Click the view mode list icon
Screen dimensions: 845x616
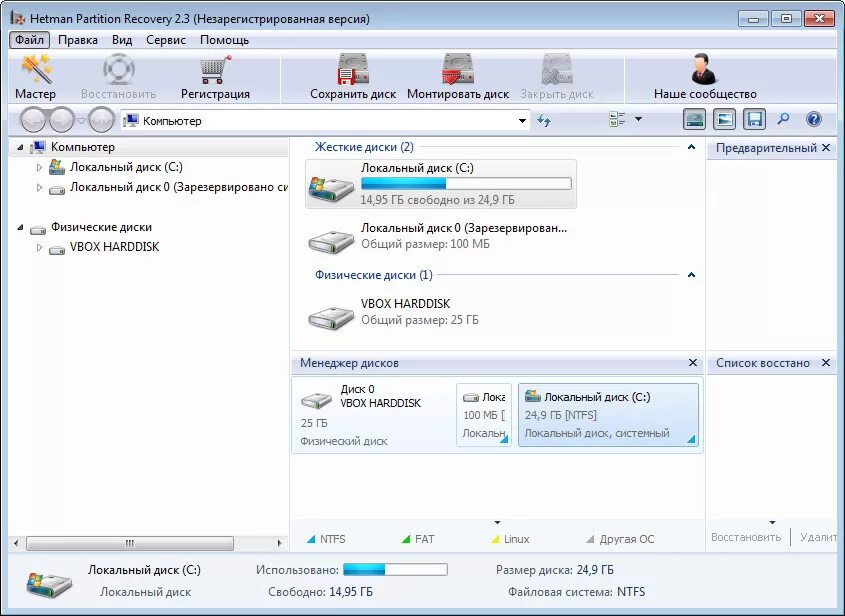click(x=617, y=119)
